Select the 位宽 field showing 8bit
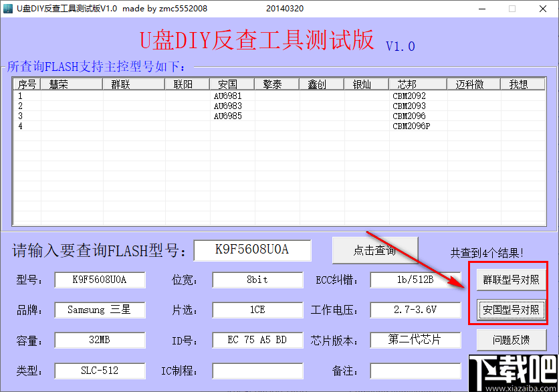The image size is (559, 392). 257,280
